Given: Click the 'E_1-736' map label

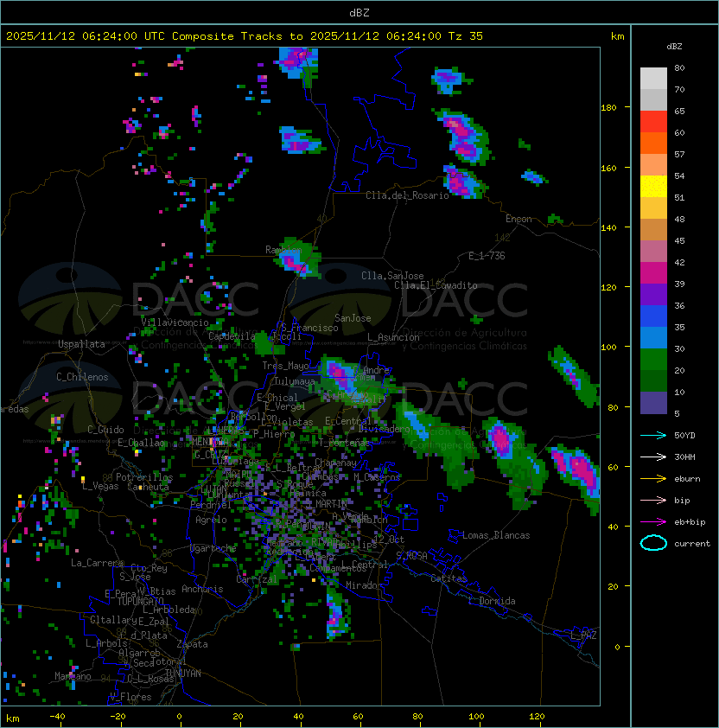Looking at the screenshot, I should pos(487,256).
